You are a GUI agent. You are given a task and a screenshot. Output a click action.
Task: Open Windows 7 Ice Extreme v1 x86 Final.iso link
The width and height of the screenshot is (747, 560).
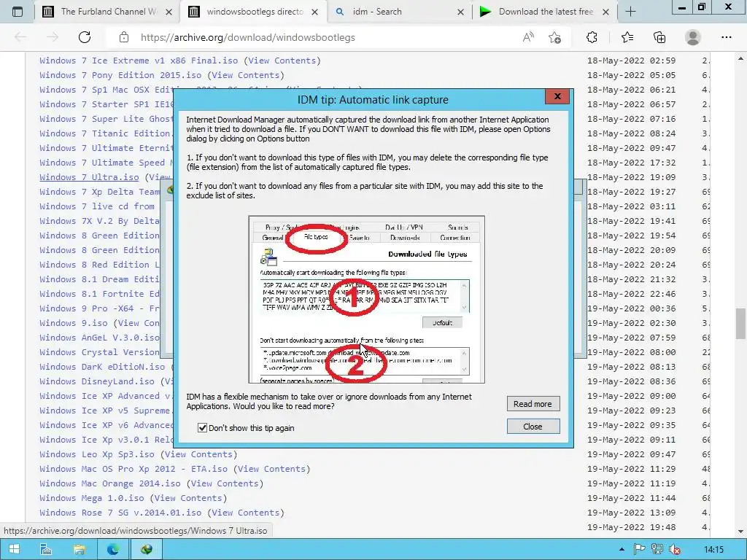(x=139, y=61)
